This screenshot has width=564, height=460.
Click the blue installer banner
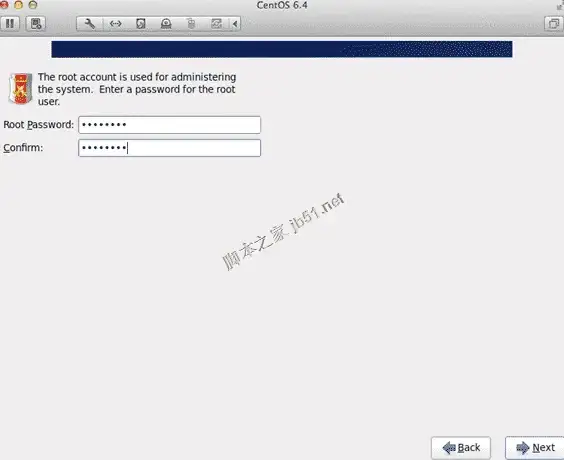[282, 49]
